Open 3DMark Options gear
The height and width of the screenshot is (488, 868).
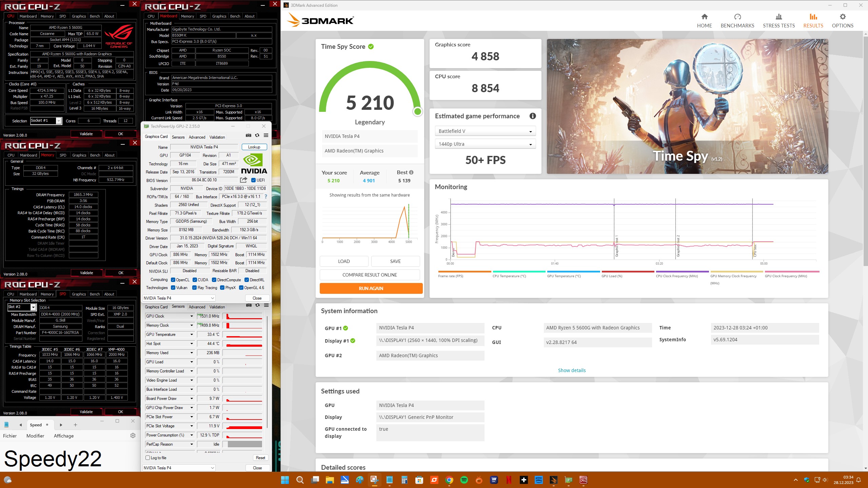[x=843, y=21]
